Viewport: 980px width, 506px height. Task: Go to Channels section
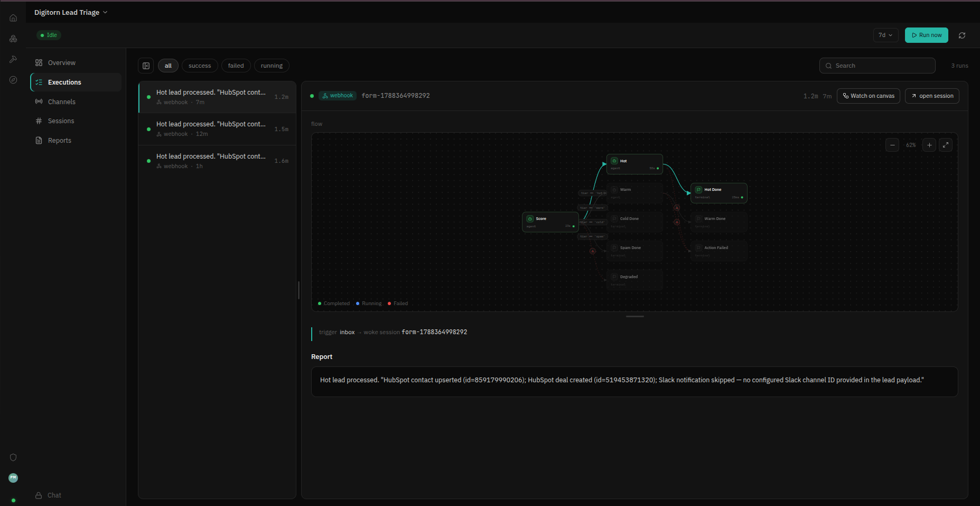coord(76,102)
